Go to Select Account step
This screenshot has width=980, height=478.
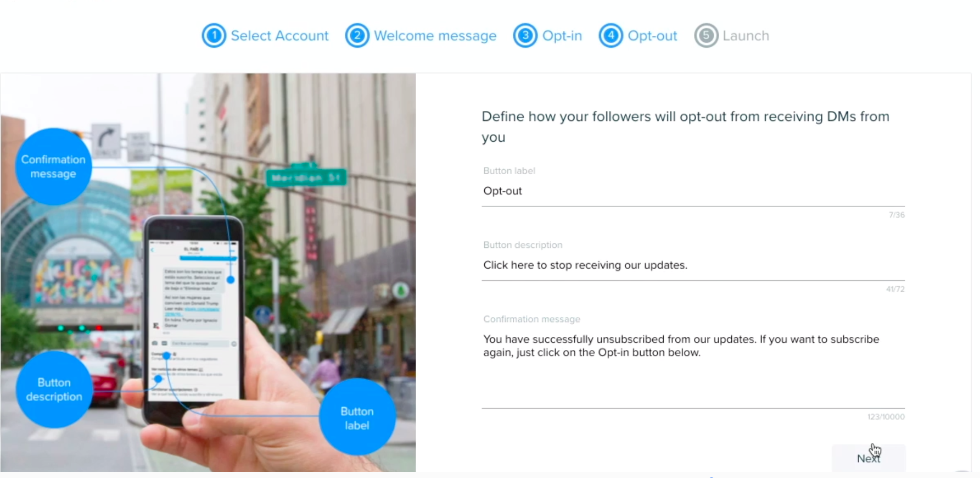click(x=279, y=36)
